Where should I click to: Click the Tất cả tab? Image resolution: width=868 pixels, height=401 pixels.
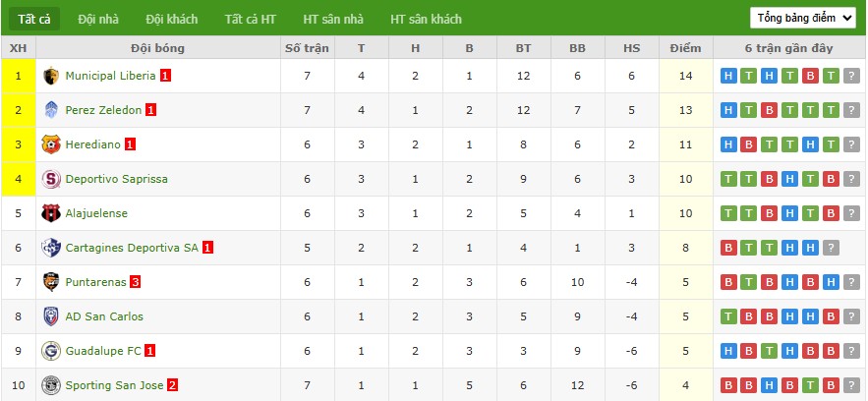(33, 20)
